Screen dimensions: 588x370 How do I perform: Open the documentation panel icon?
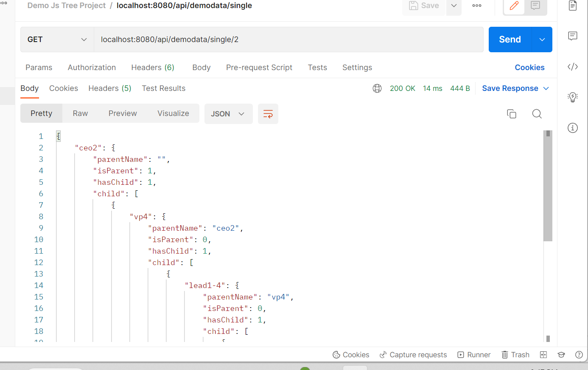(x=572, y=6)
